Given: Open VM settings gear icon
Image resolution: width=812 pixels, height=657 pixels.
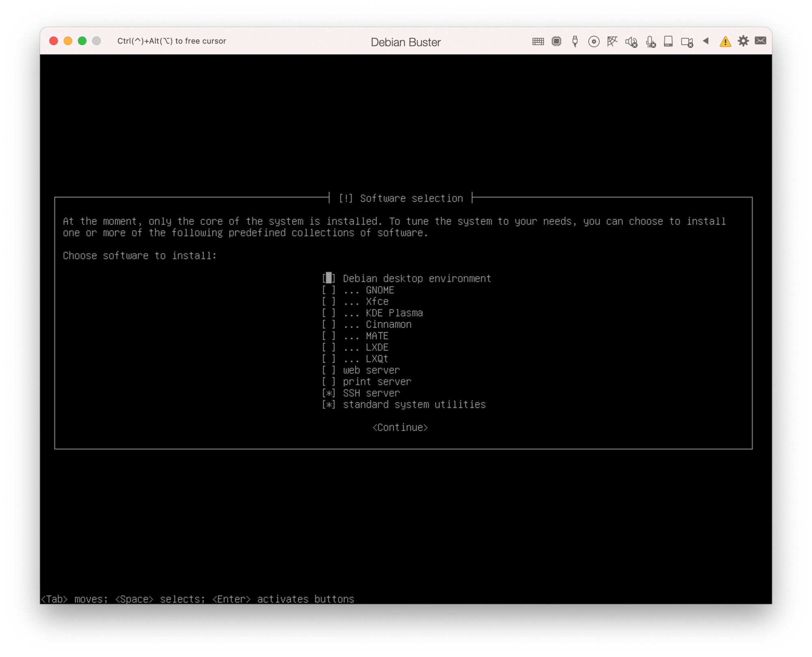Looking at the screenshot, I should [743, 41].
